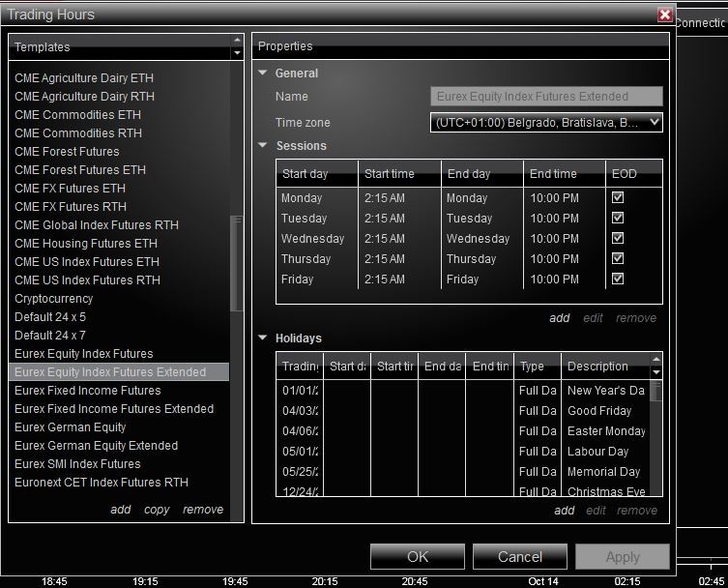The image size is (728, 588).
Task: Select the Good Friday holiday row
Action: [465, 411]
